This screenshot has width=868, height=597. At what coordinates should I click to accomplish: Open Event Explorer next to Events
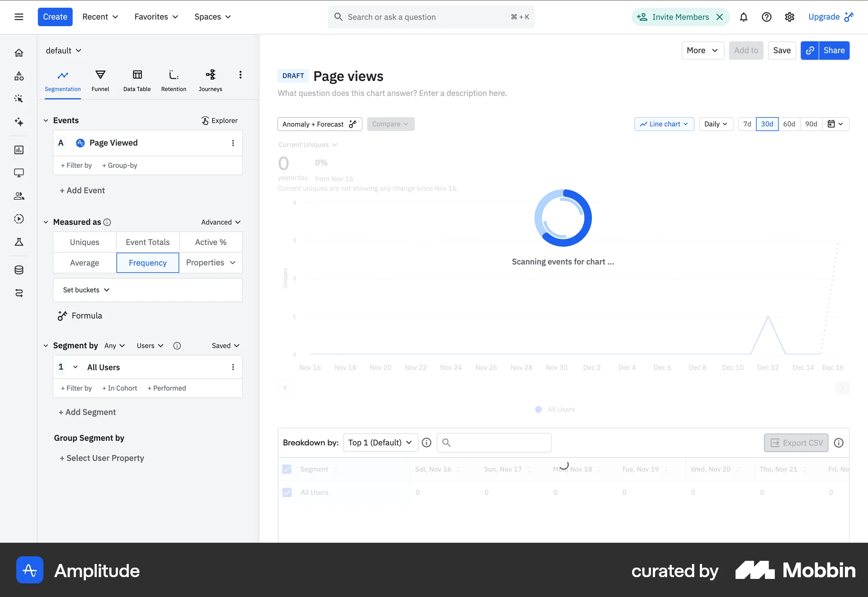(x=219, y=120)
